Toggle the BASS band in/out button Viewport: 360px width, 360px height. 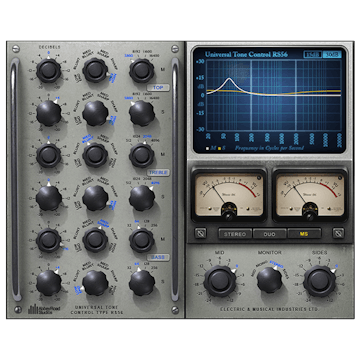coord(158,257)
